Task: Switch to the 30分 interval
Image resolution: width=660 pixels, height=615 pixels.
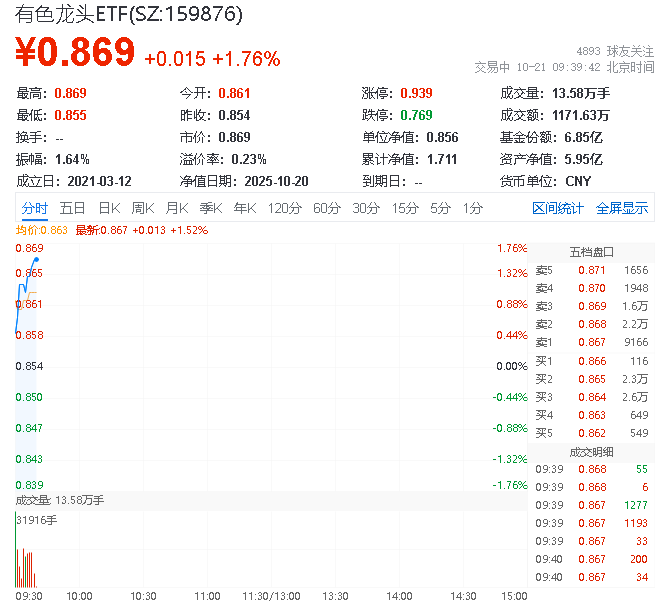Action: pos(366,208)
